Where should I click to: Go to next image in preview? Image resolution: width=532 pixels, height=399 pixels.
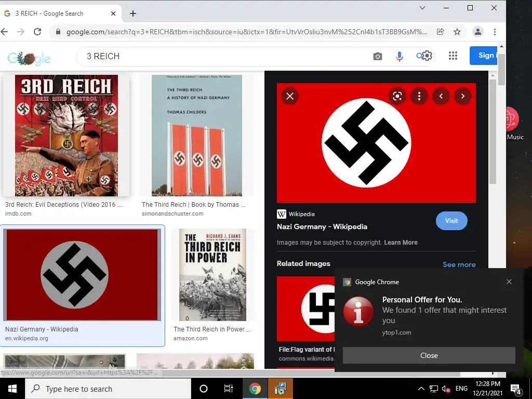click(463, 96)
